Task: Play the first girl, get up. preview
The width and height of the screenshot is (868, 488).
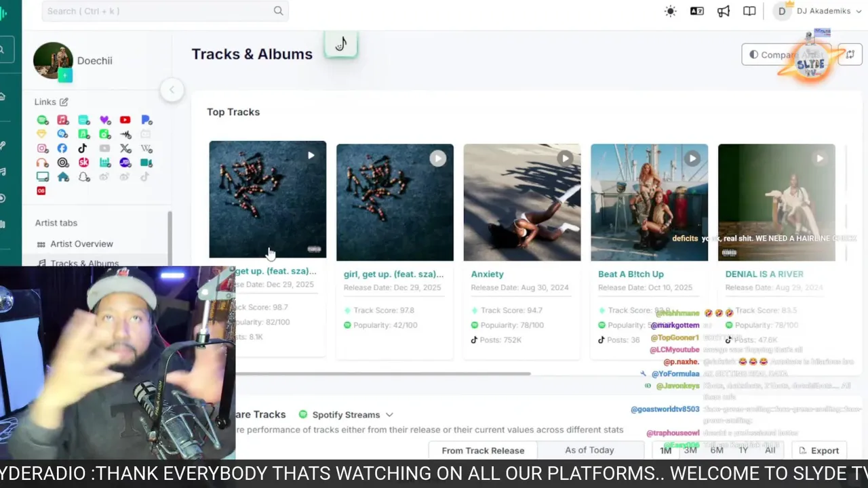Action: pyautogui.click(x=311, y=156)
